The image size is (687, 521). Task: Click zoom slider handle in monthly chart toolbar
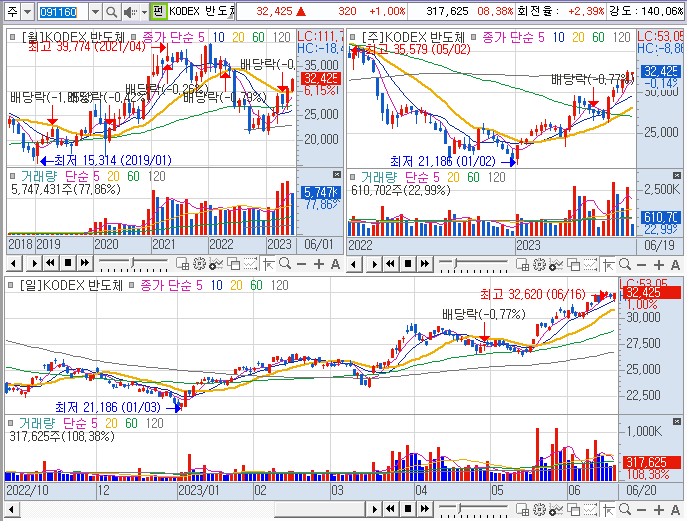tap(133, 264)
